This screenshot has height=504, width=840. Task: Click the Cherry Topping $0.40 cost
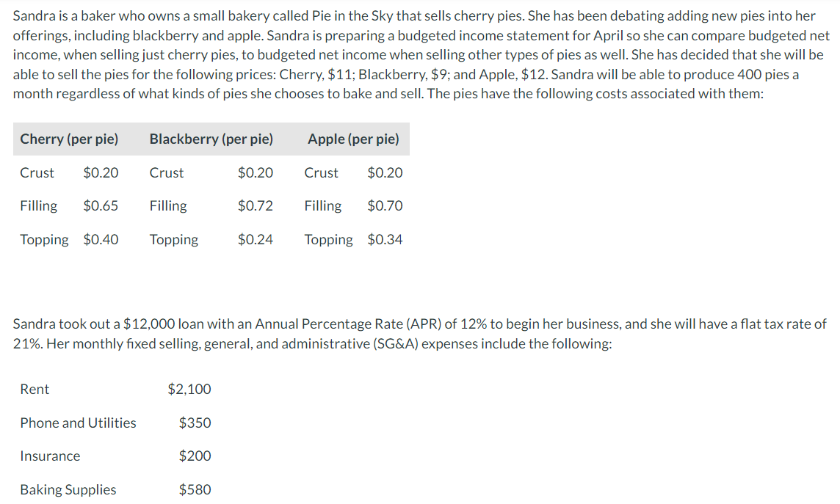101,239
